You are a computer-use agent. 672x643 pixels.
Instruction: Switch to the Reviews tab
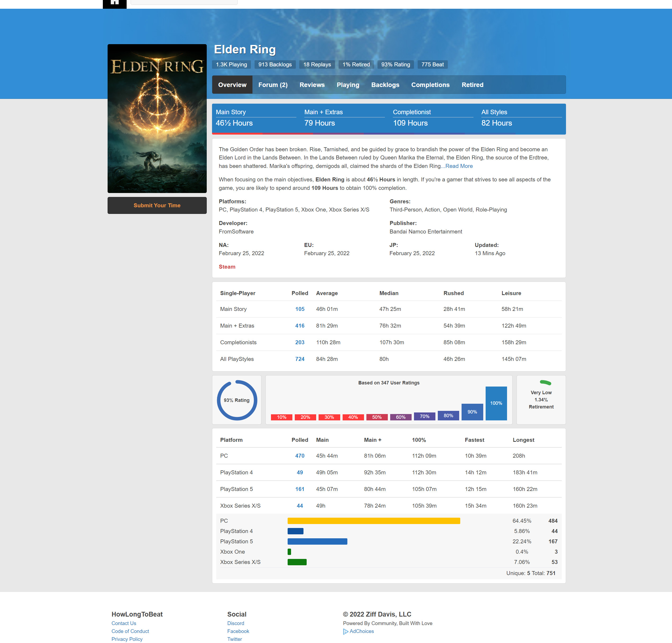point(312,85)
